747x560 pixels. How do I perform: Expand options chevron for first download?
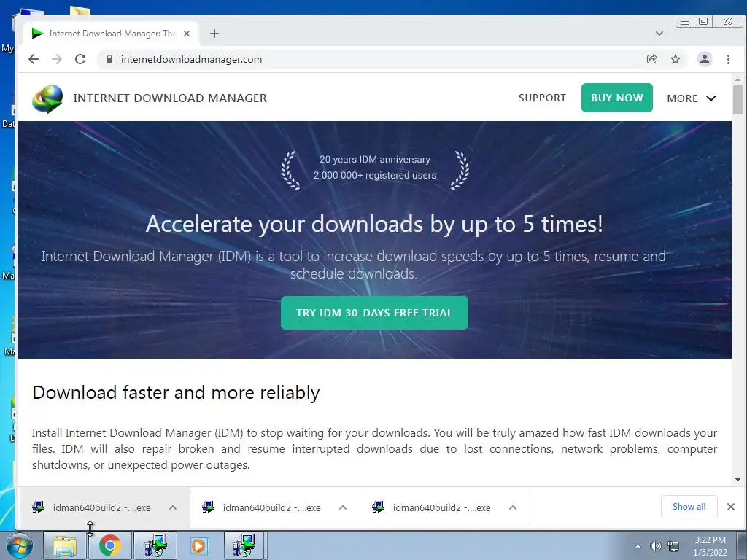click(173, 507)
